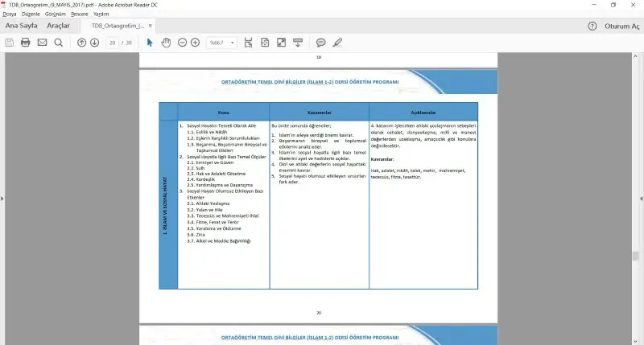Click the Save file icon

[x=10, y=43]
